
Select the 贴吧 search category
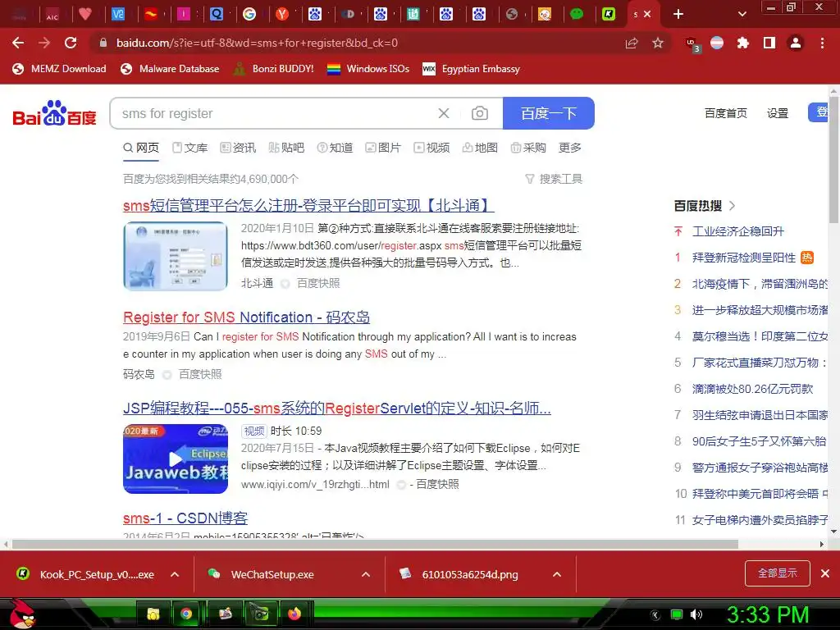click(286, 148)
